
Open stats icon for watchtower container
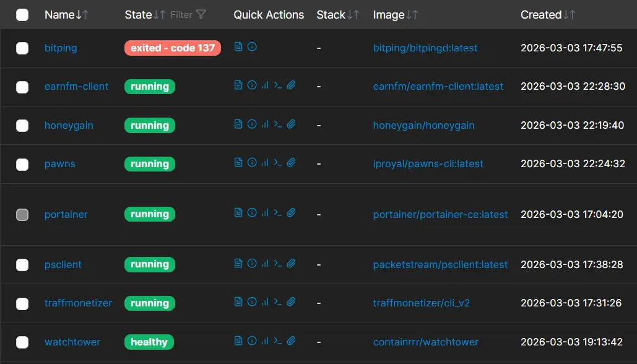pos(265,340)
